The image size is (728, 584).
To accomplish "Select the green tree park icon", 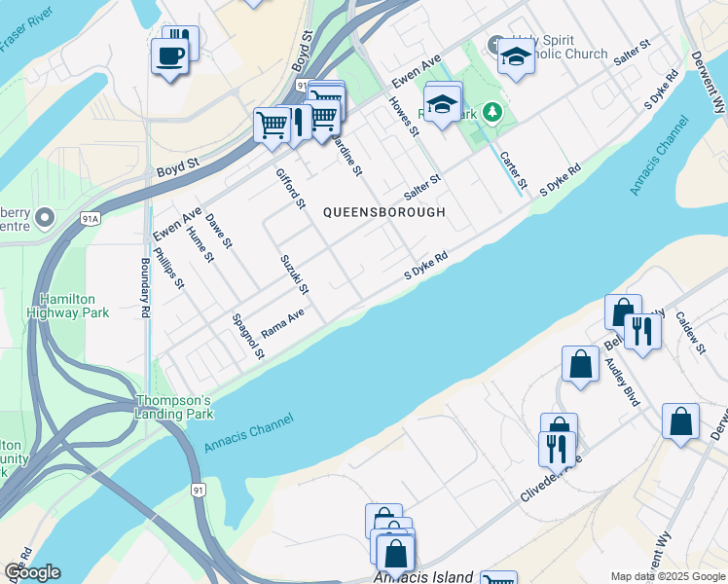I will [492, 113].
